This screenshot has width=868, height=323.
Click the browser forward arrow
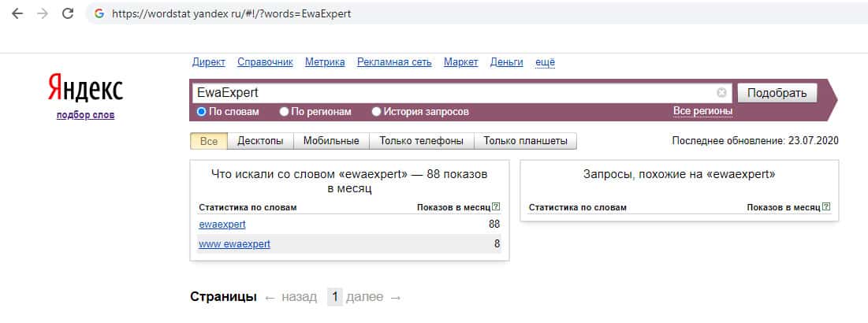(43, 14)
